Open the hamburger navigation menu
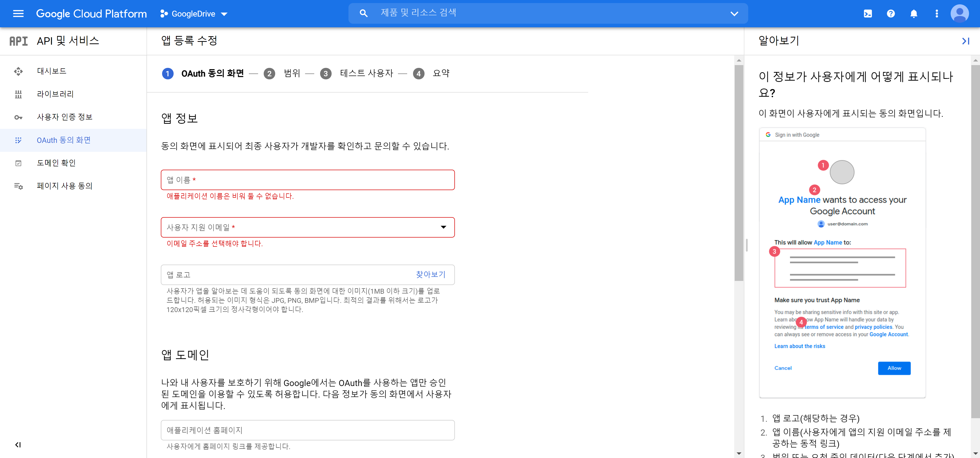980x458 pixels. pyautogui.click(x=18, y=14)
